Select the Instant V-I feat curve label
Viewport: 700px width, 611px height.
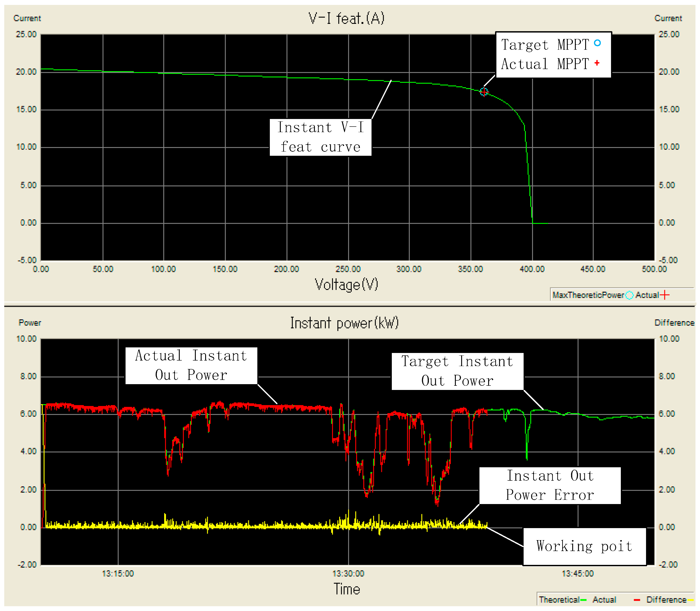(320, 137)
